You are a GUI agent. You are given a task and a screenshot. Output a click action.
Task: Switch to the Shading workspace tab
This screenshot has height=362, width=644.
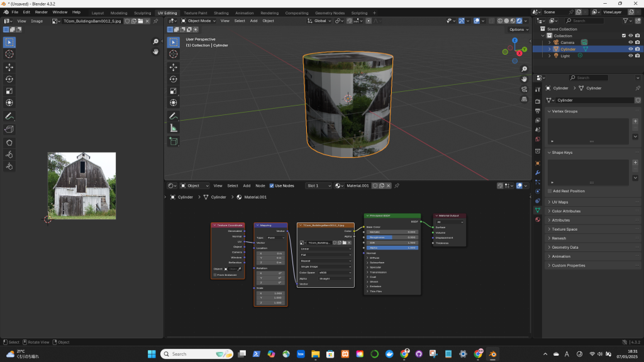point(221,13)
